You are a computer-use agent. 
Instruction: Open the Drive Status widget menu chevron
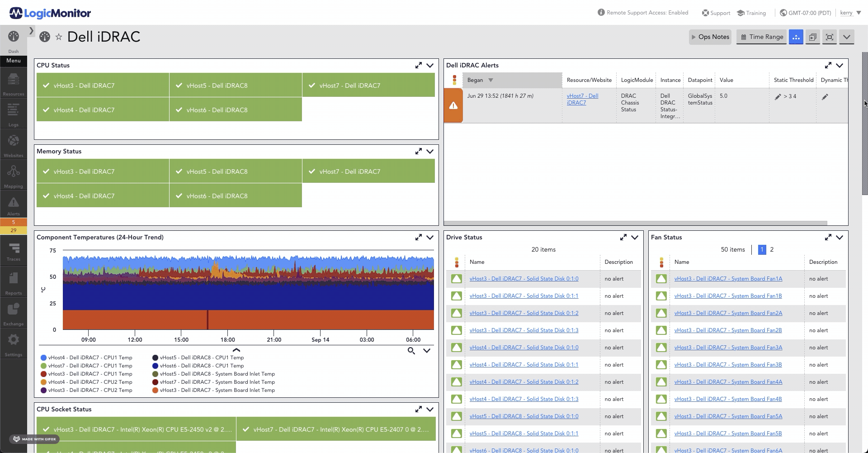[x=635, y=238]
